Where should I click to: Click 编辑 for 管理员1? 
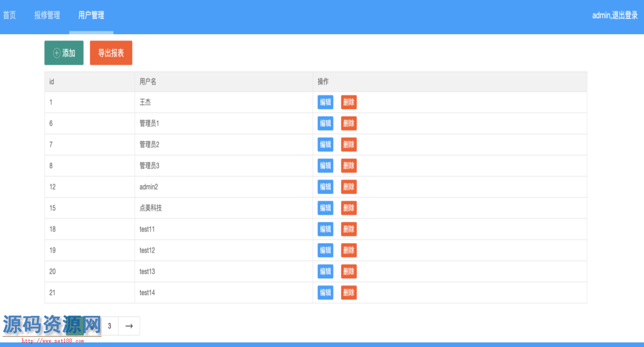325,123
